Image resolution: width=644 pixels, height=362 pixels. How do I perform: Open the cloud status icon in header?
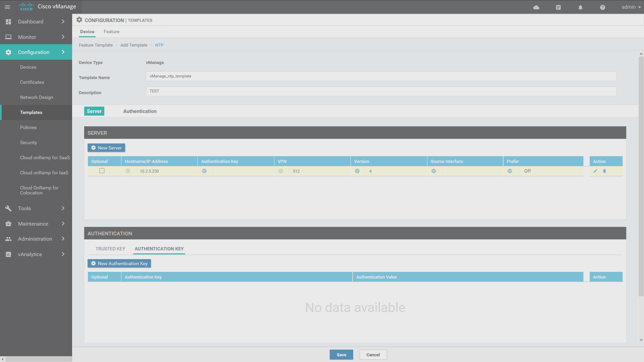(536, 7)
